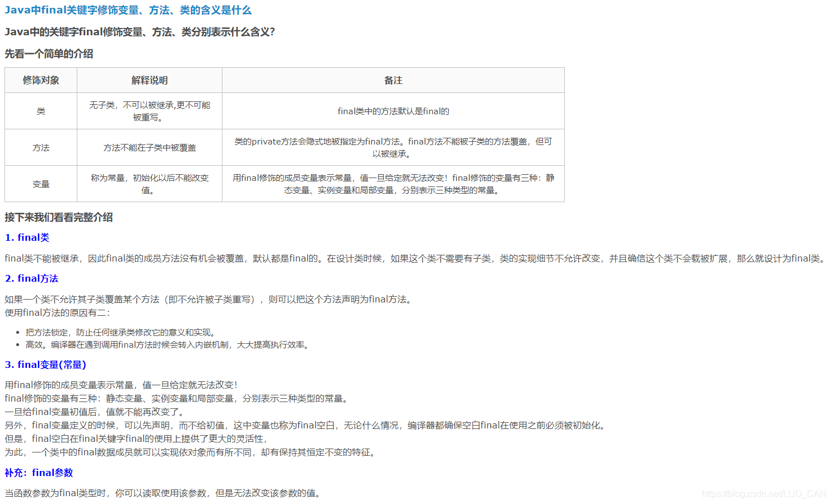Click the cell "称为常量，初始化以后不能改变值"
This screenshot has height=504, width=831.
[x=148, y=183]
